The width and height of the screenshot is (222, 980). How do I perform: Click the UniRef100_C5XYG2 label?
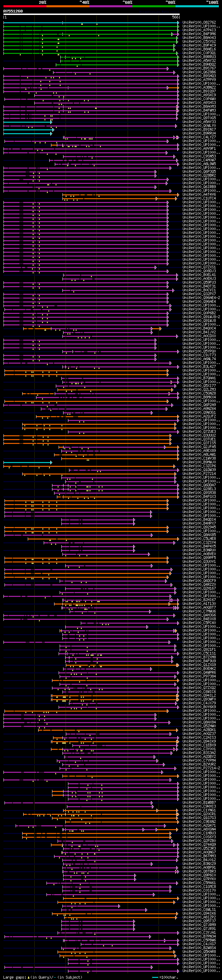click(199, 41)
